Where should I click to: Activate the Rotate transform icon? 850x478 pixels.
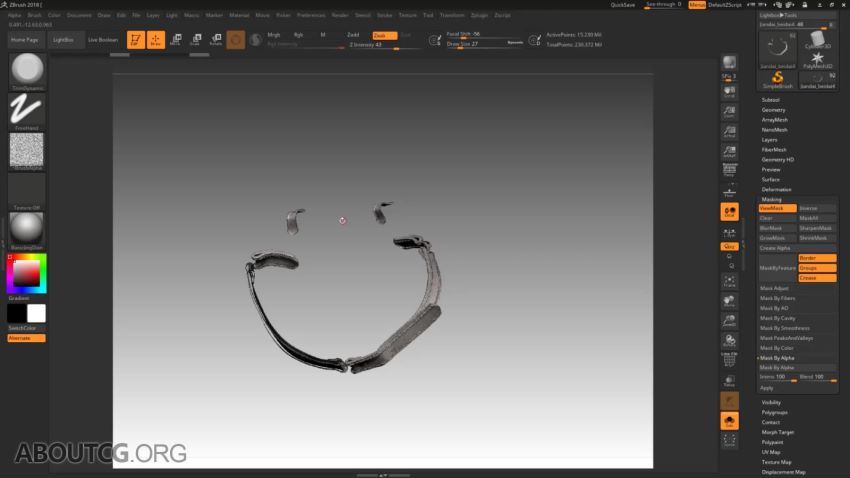point(216,40)
